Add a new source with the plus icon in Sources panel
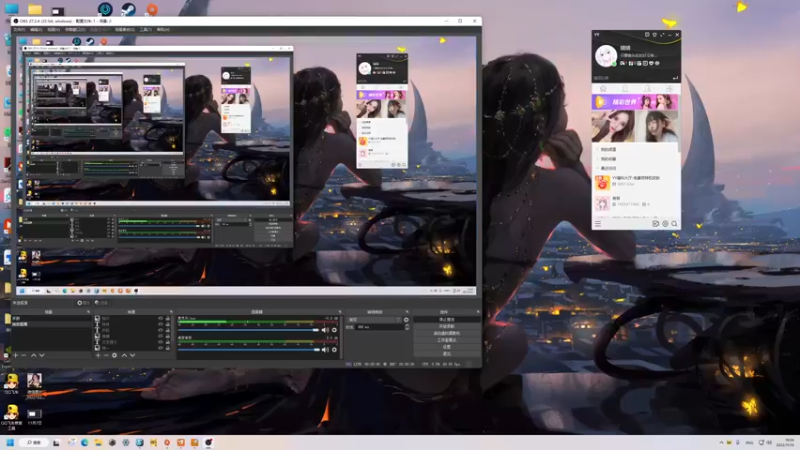 click(x=98, y=355)
